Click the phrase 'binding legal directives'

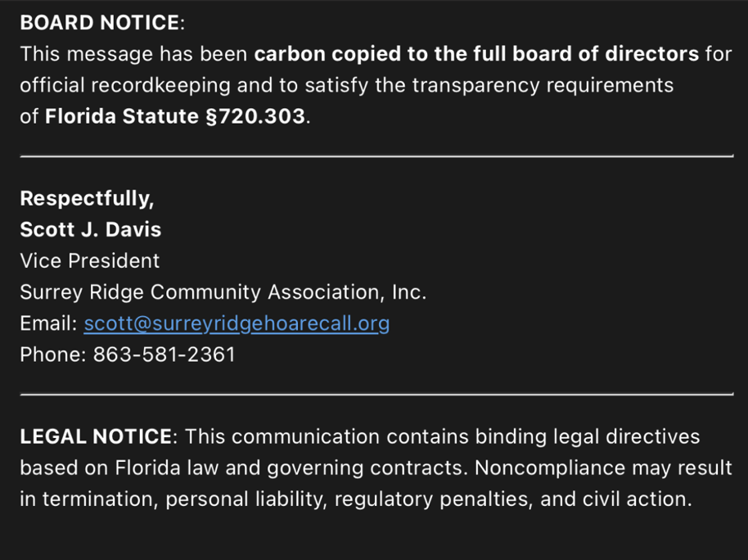pyautogui.click(x=588, y=436)
